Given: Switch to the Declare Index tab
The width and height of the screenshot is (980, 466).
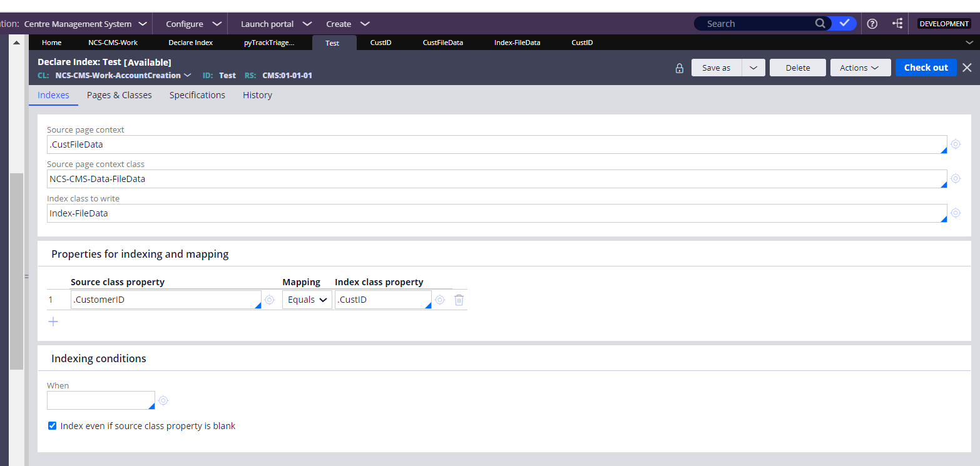Looking at the screenshot, I should click(x=191, y=43).
